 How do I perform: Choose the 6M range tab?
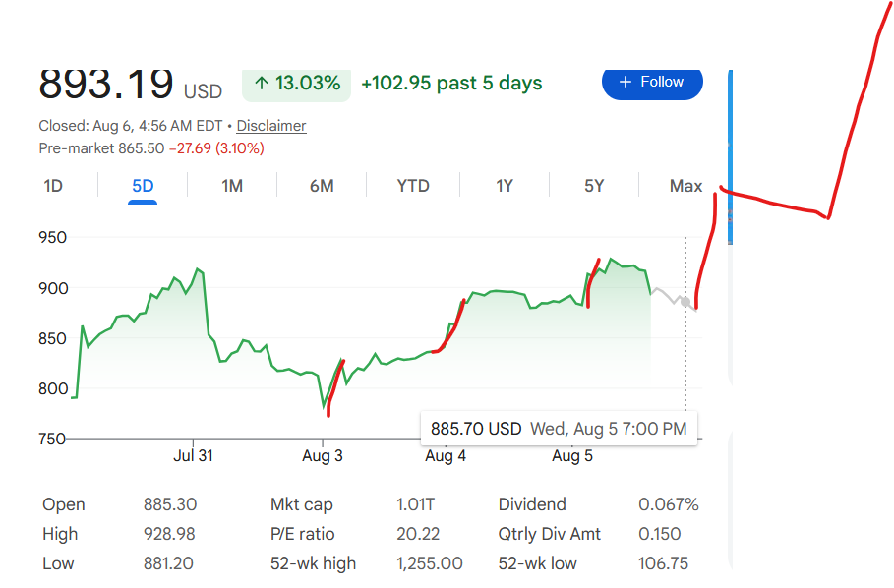pyautogui.click(x=322, y=186)
